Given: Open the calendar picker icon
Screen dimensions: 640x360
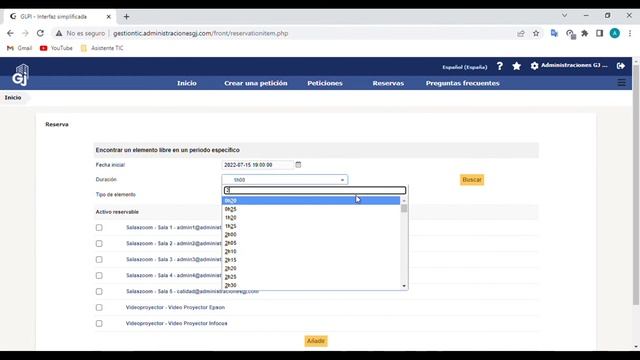Looking at the screenshot, I should tap(298, 164).
